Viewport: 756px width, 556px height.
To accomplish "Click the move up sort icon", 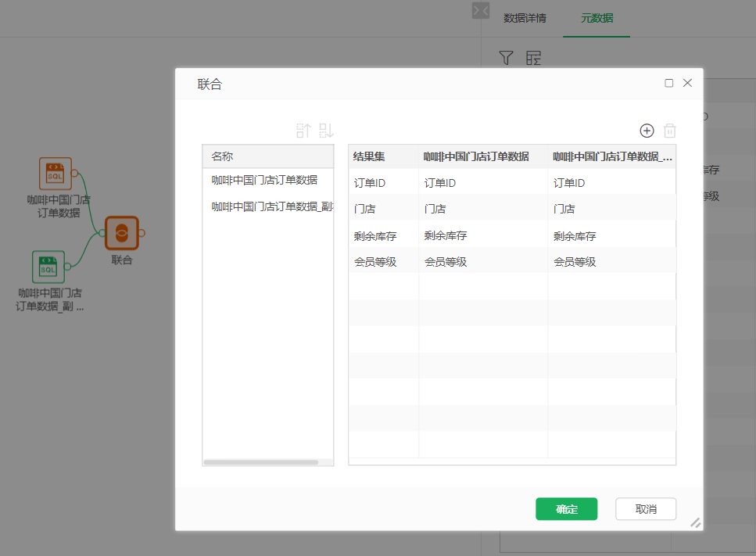I will click(303, 131).
